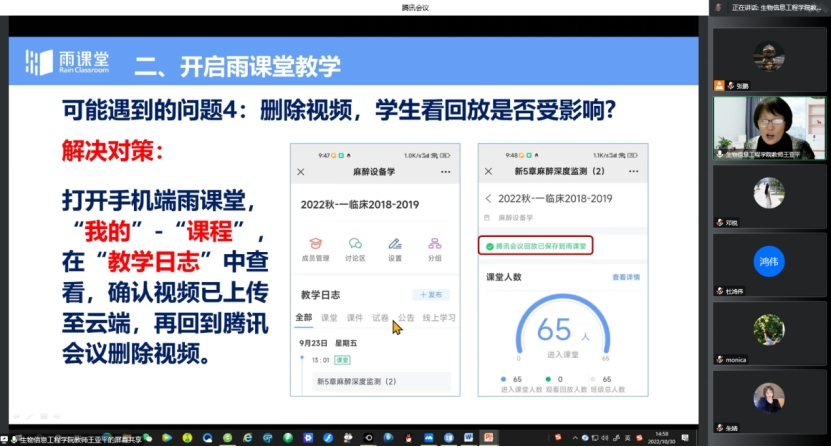The image size is (831, 447).
Task: Switch to the 线上学习 tab
Action: click(439, 318)
